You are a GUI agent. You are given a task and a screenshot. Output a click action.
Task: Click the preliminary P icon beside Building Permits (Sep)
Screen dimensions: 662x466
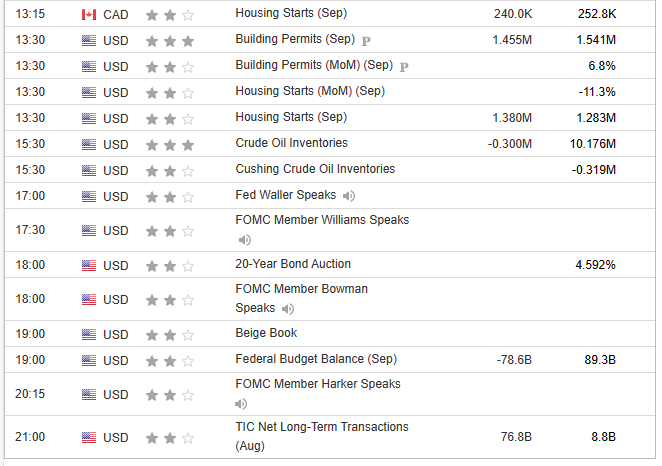(365, 42)
